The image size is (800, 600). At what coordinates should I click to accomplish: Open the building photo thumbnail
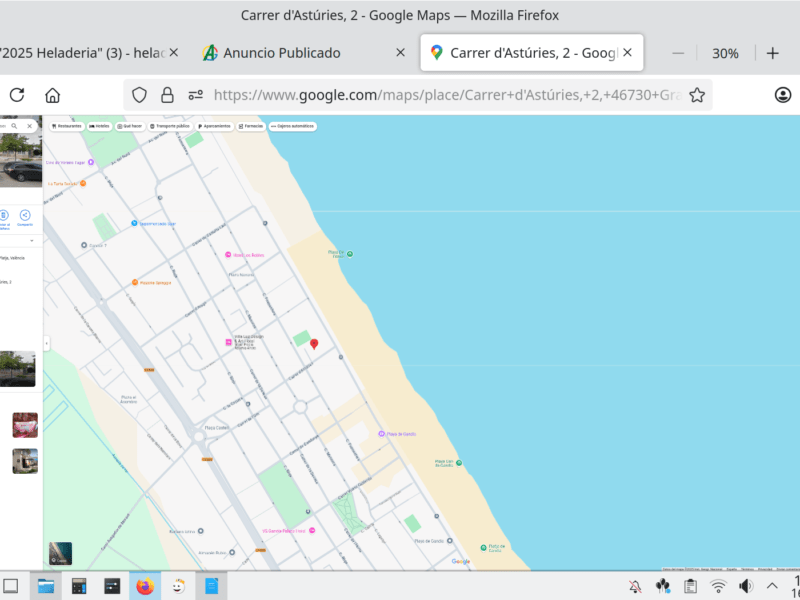[x=25, y=461]
